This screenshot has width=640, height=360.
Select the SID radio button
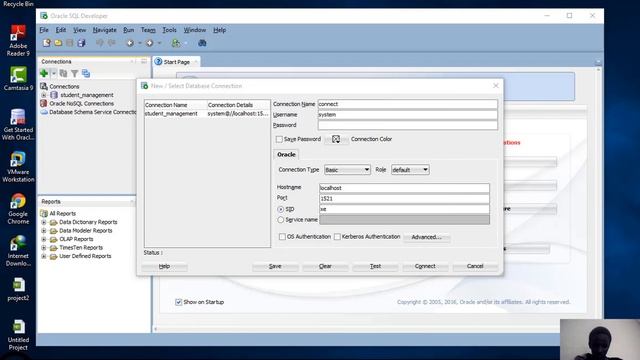pyautogui.click(x=280, y=209)
